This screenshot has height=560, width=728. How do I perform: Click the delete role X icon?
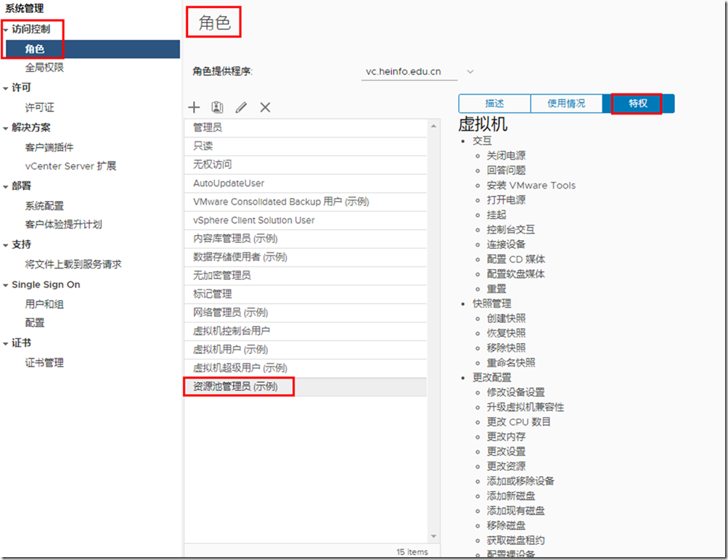(x=265, y=107)
